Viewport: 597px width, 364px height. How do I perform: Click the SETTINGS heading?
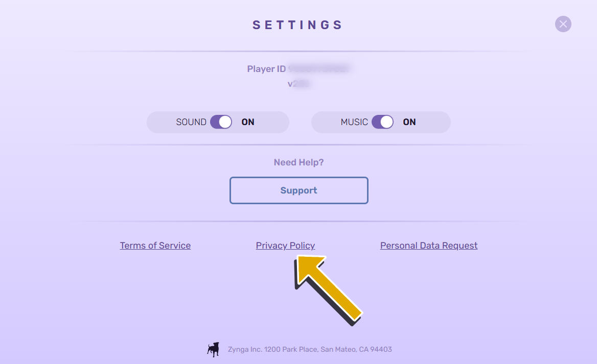tap(297, 25)
